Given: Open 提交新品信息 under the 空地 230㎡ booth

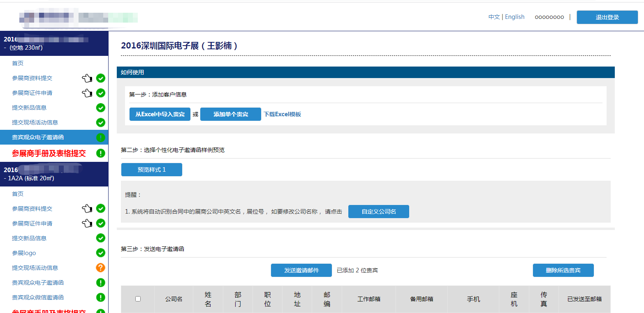Looking at the screenshot, I should click(x=29, y=108).
